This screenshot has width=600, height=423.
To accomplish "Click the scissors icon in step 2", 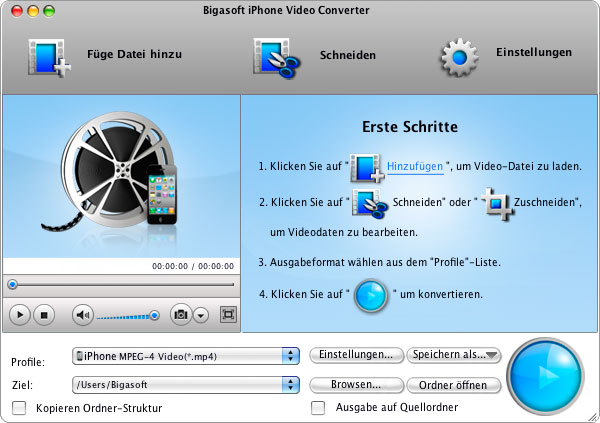I will [x=370, y=203].
